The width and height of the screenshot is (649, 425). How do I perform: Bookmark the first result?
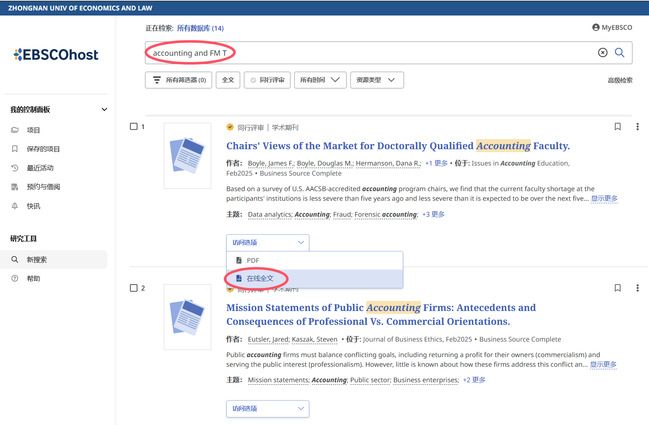tap(617, 127)
